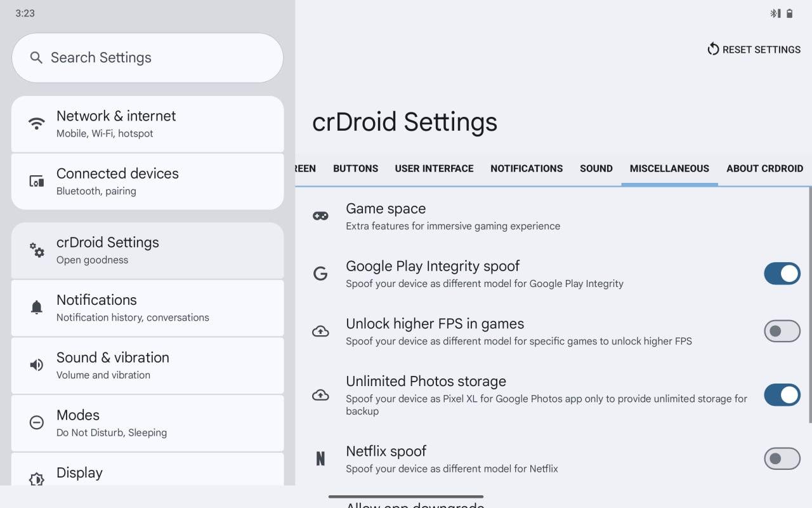The width and height of the screenshot is (812, 508).
Task: Click the Modes do-not-disturb icon
Action: pyautogui.click(x=37, y=422)
